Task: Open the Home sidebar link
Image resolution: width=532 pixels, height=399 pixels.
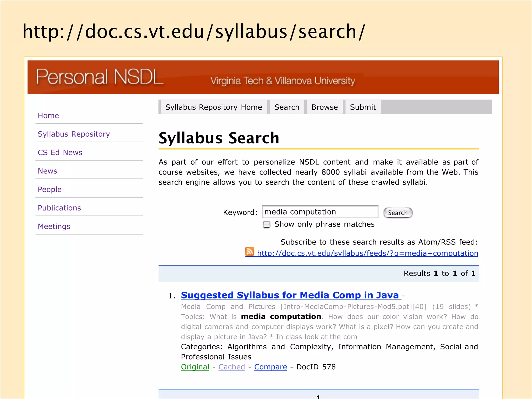Action: click(48, 116)
